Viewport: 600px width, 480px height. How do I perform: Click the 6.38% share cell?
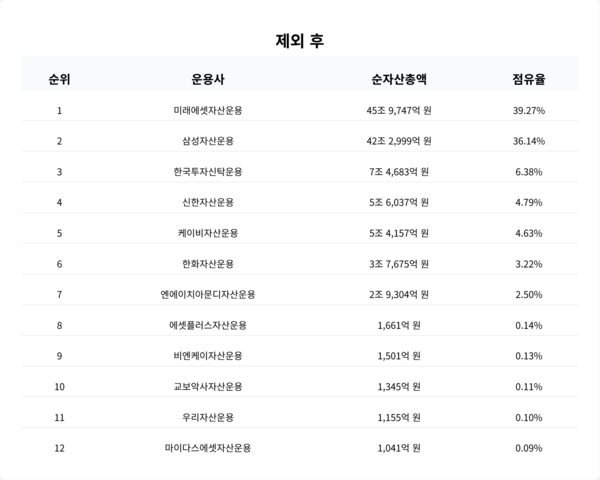(x=529, y=172)
